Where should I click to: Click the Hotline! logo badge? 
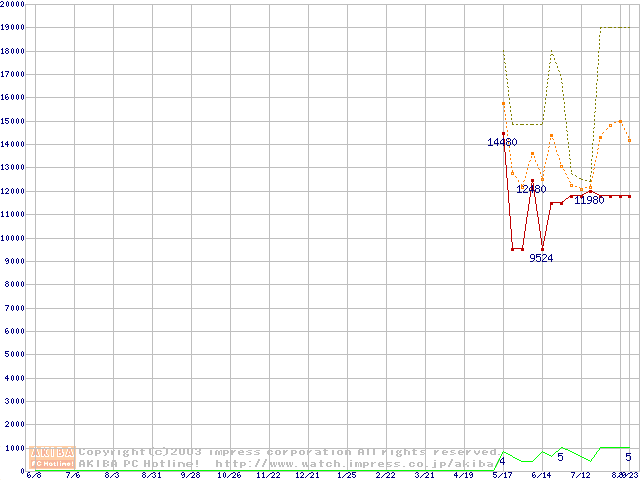coord(53,464)
